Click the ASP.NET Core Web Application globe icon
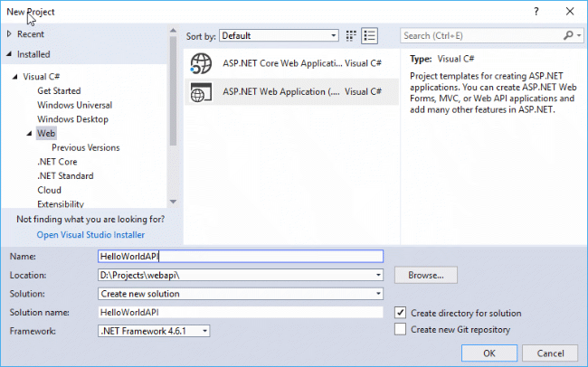 pyautogui.click(x=202, y=64)
